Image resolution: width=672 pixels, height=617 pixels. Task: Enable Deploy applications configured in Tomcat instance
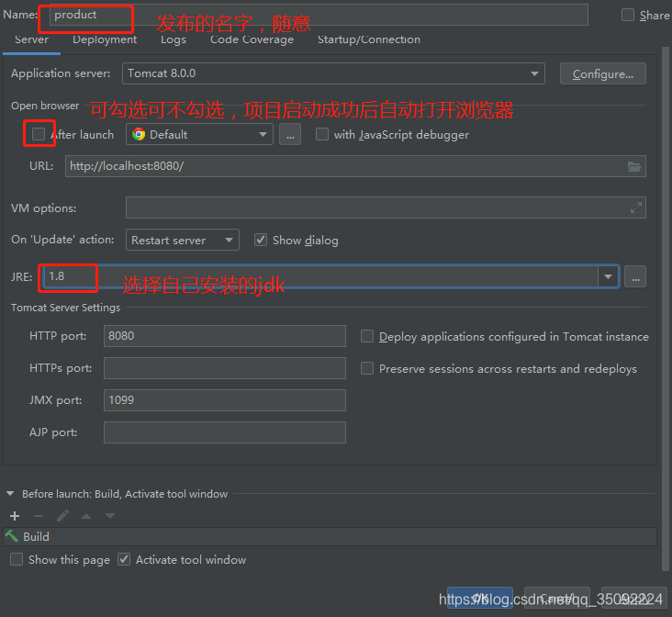(367, 336)
